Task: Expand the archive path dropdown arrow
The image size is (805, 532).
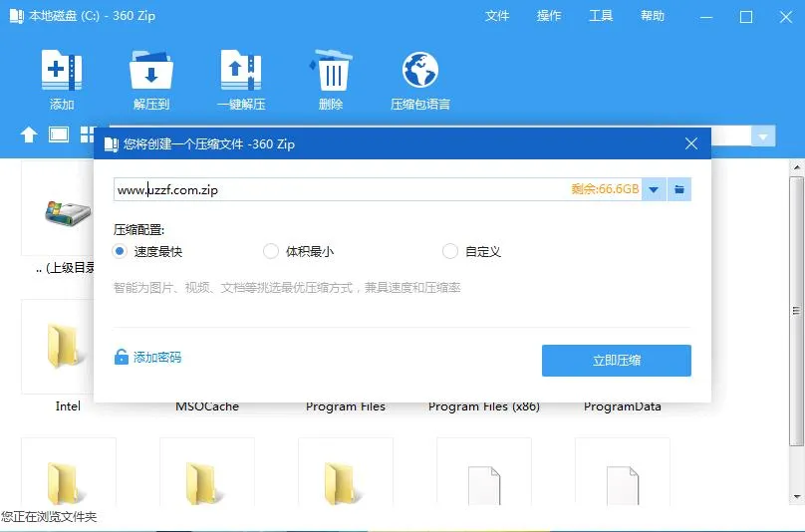Action: coord(654,189)
